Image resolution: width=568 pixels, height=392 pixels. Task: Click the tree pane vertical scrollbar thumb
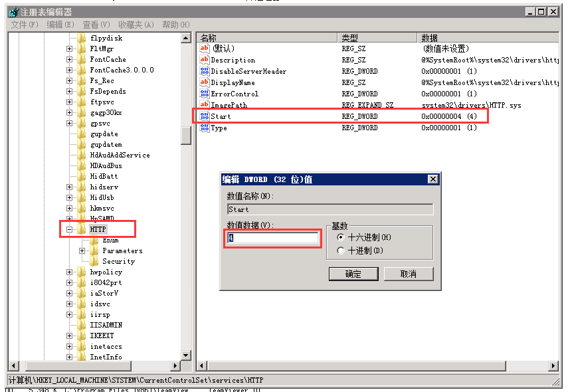[186, 136]
